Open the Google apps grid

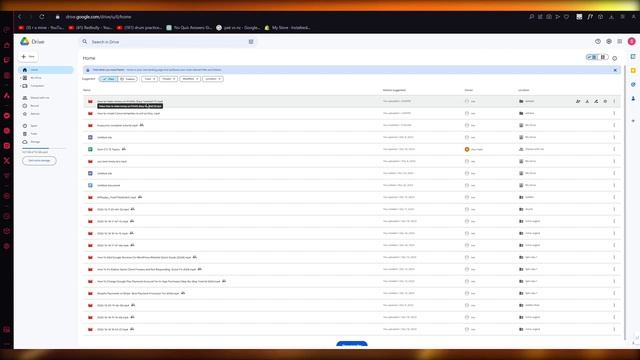point(620,42)
